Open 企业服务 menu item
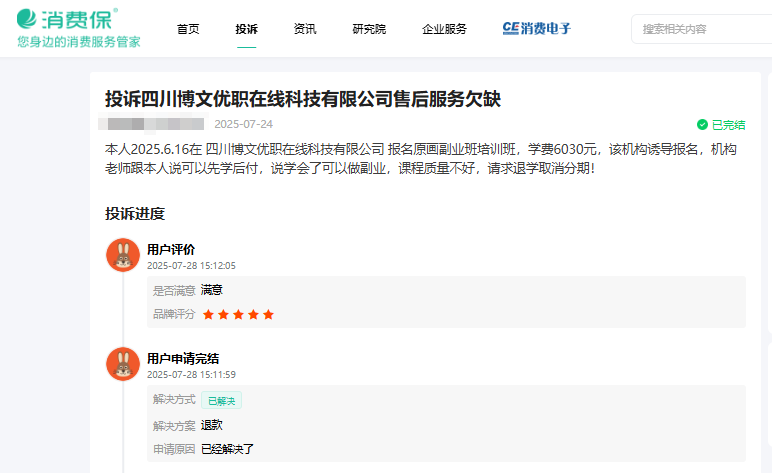 click(444, 29)
